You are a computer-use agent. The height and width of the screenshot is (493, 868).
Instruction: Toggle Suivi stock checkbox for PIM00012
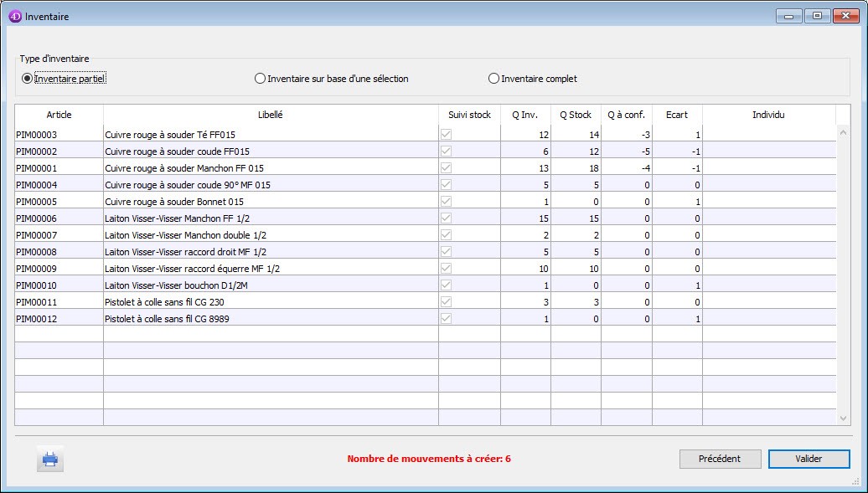pyautogui.click(x=446, y=318)
